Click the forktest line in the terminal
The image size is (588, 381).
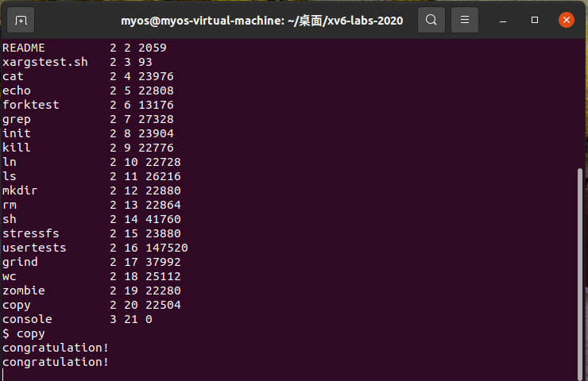[30, 105]
